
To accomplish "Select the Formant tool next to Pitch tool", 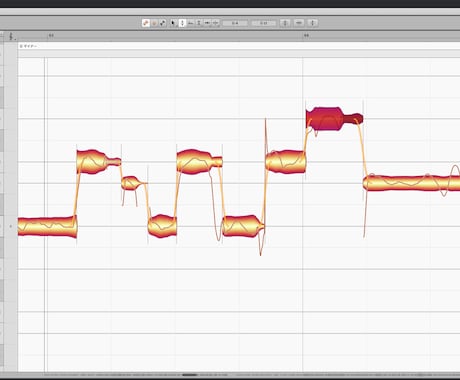I will [x=190, y=23].
